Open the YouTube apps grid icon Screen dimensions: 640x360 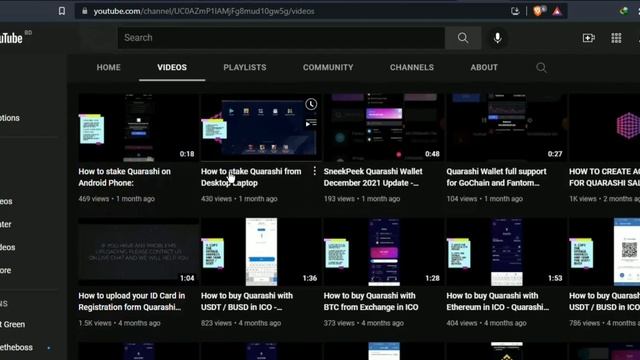[x=616, y=38]
